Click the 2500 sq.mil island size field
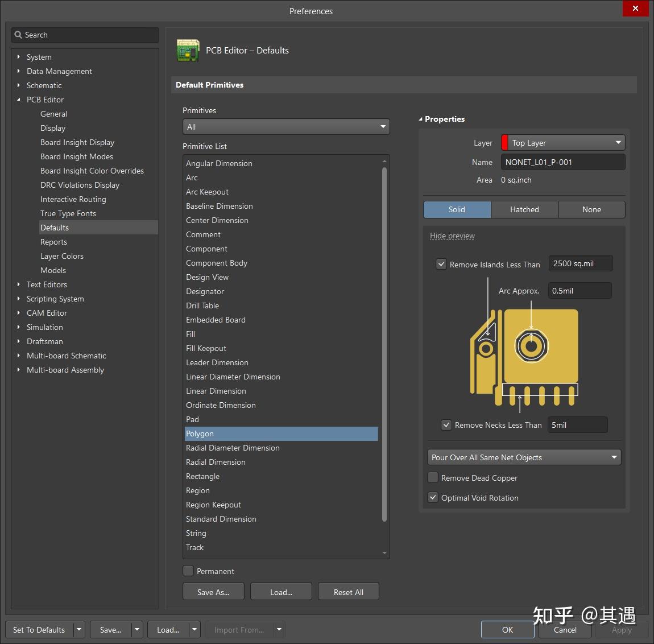This screenshot has height=644, width=654. (x=581, y=263)
